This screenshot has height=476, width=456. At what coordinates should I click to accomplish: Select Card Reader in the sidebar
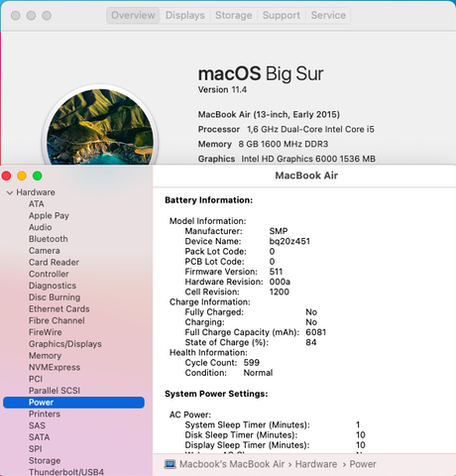[54, 262]
